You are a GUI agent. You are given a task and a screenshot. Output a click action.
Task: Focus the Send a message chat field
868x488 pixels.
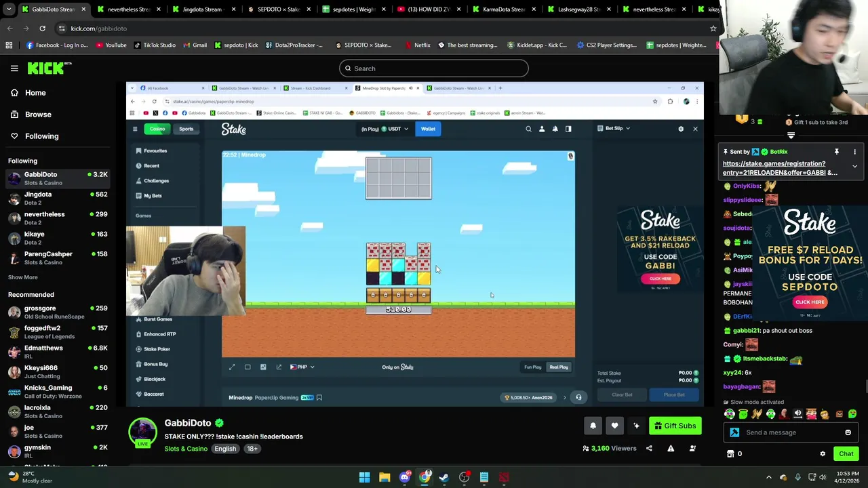(790, 432)
